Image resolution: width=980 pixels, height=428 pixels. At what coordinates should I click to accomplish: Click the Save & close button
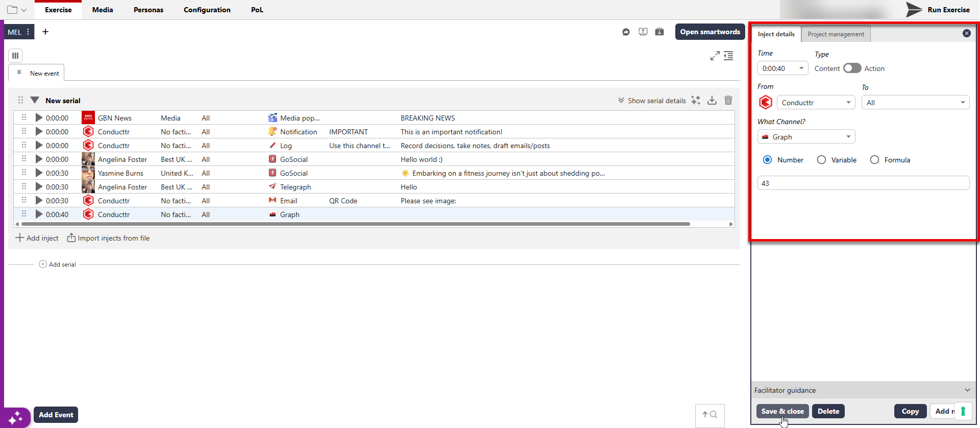click(782, 411)
